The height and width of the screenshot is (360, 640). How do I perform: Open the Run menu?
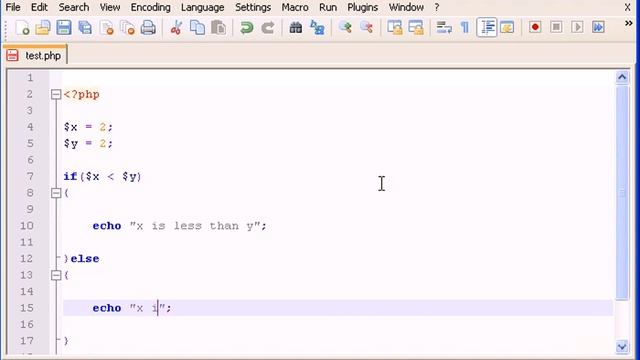pyautogui.click(x=328, y=7)
